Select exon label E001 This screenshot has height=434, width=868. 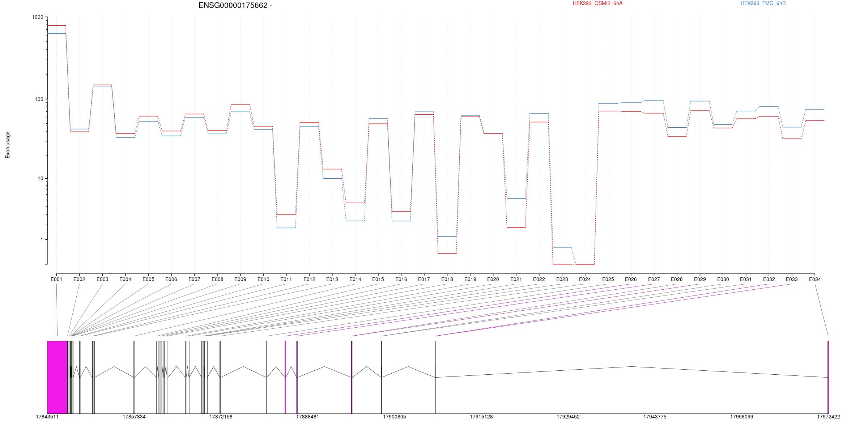(56, 279)
